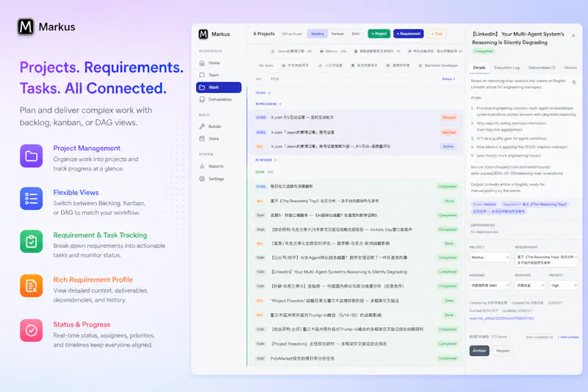Open the History tab in task panel
Screen dimensions: 588x392
[x=570, y=68]
